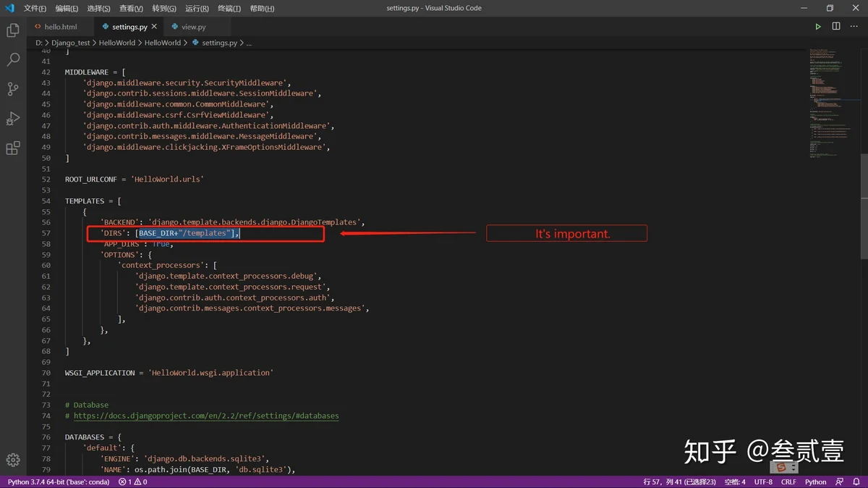Open the Run and Debug view

pyautogui.click(x=13, y=119)
